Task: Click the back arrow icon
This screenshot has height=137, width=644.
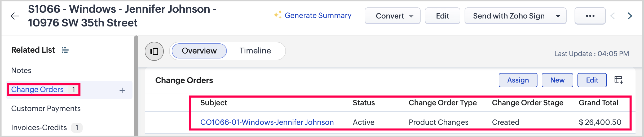Action: point(15,16)
